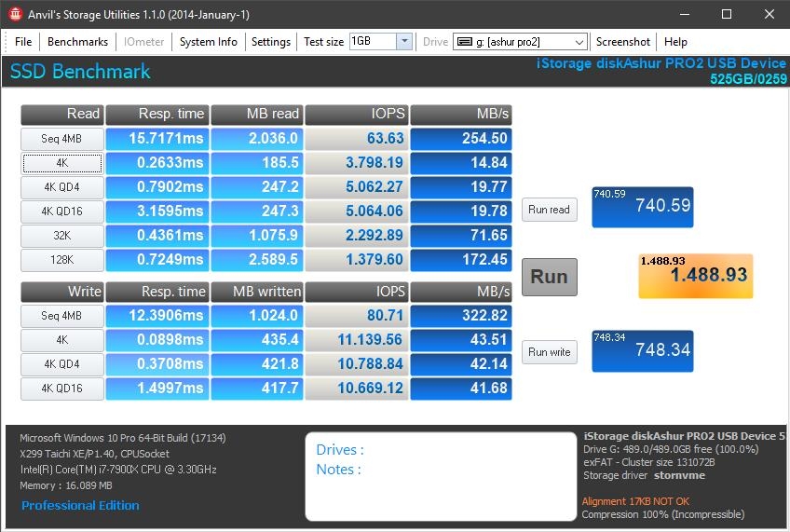
Task: Click the Test size input showing 1GB
Action: pos(373,41)
